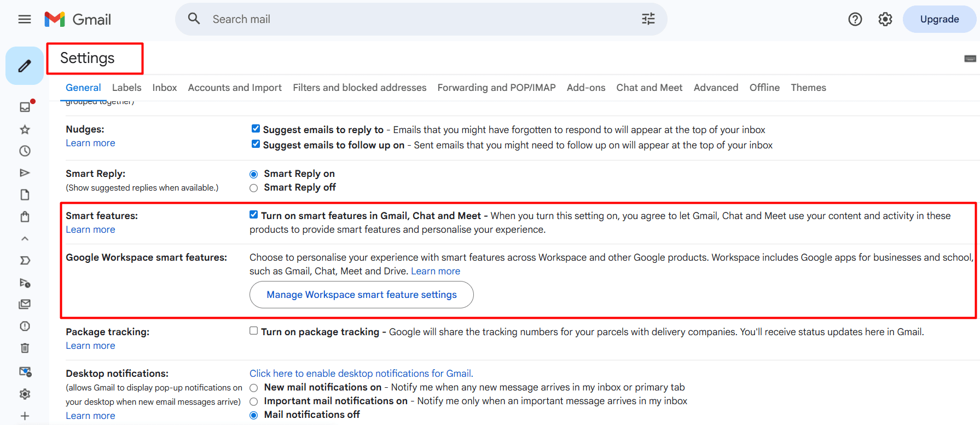Click the Settings page heading
This screenshot has width=980, height=425.
click(88, 58)
